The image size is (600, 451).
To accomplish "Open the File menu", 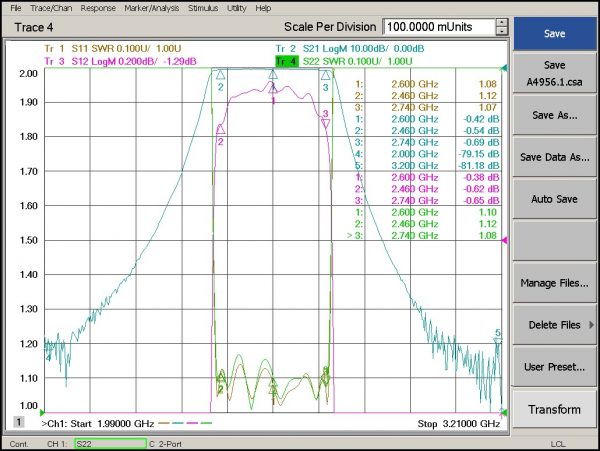I will 16,7.
